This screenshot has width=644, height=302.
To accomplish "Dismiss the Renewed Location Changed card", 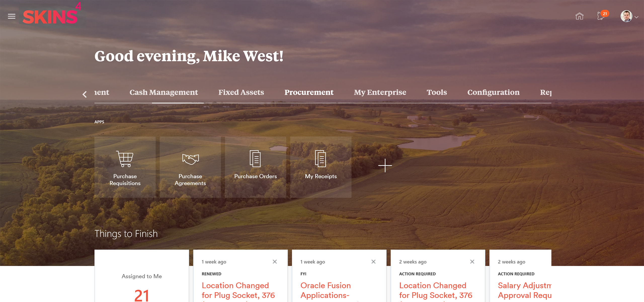I will tap(275, 262).
